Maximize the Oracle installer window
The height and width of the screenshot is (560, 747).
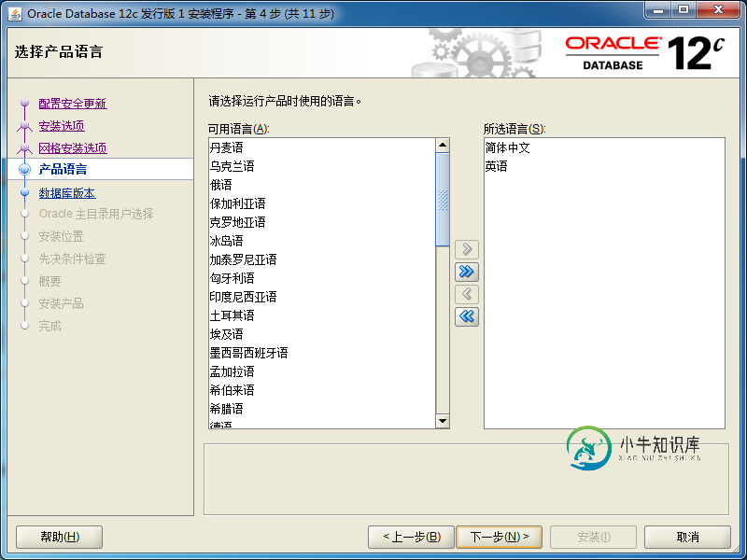point(684,10)
